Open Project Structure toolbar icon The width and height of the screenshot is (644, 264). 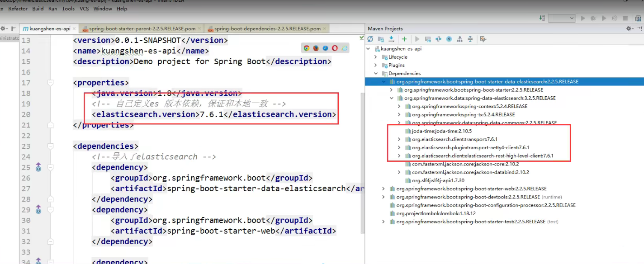(x=639, y=18)
